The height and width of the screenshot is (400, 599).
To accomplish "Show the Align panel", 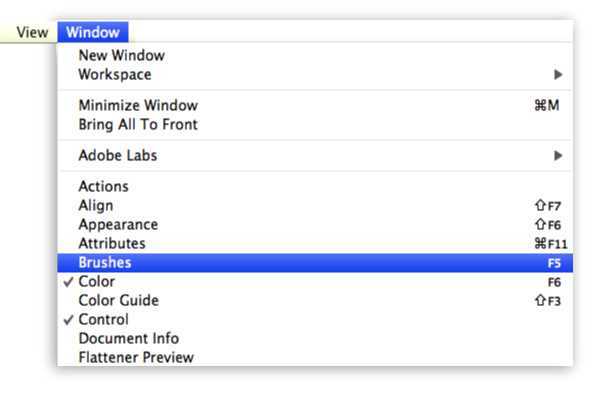I will coord(315,206).
